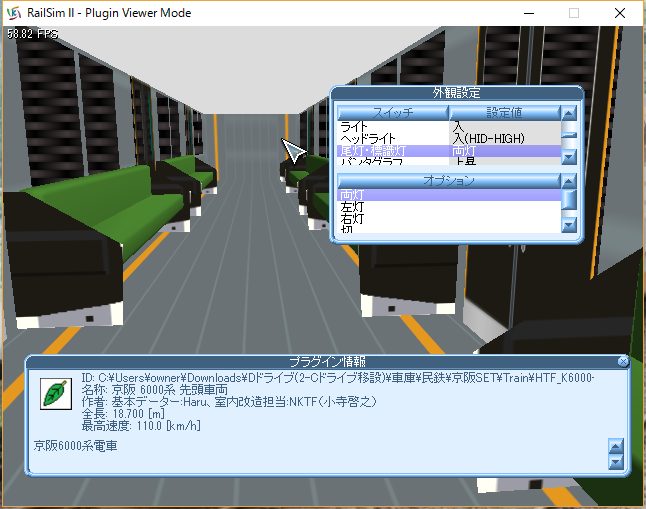Click the 両灯 setting value cell
646x509 pixels.
pos(505,151)
